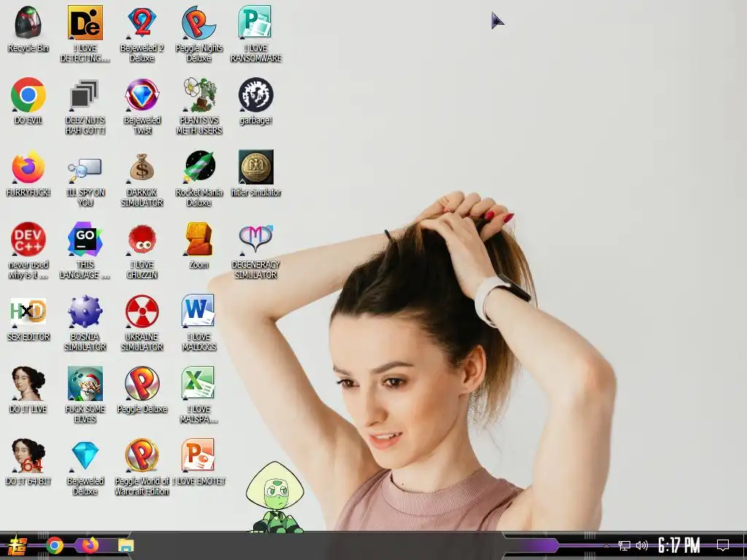Launch the Bejeweled Deluxe diamond icon

[x=85, y=455]
